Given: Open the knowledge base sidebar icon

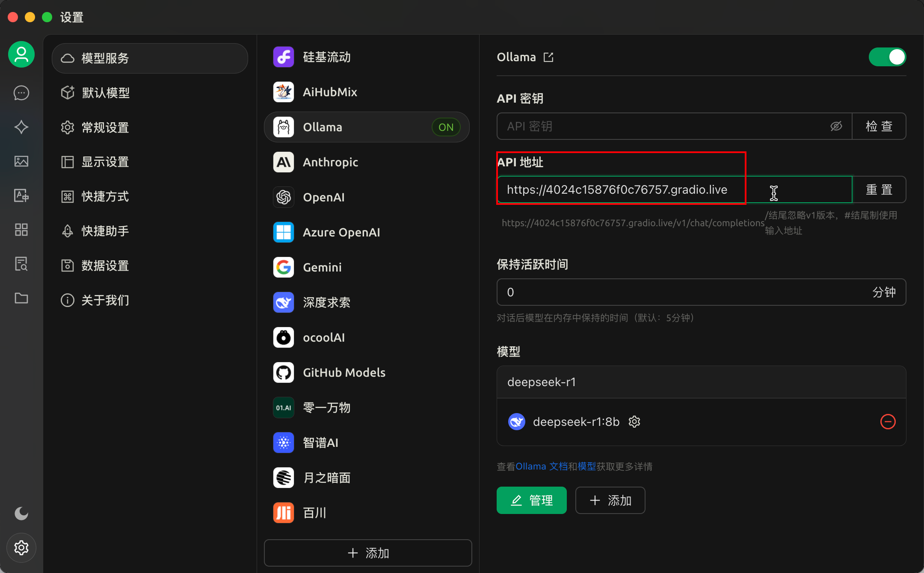Looking at the screenshot, I should click(x=21, y=264).
